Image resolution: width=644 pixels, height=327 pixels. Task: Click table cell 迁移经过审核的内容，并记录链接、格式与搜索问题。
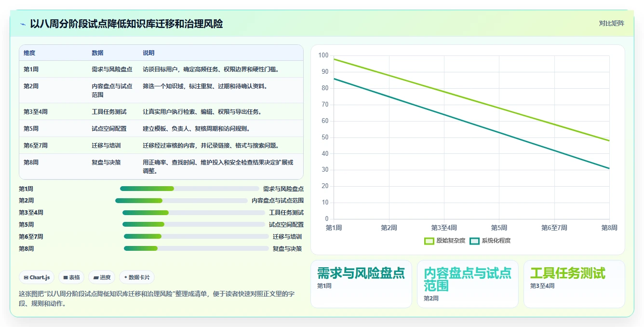tap(211, 146)
